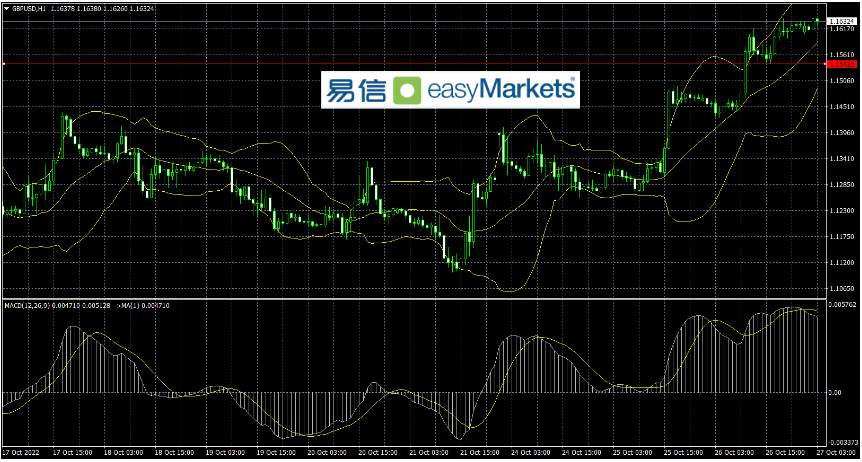The image size is (862, 462).
Task: Click the MACD scale value -0.003373
Action: [844, 442]
